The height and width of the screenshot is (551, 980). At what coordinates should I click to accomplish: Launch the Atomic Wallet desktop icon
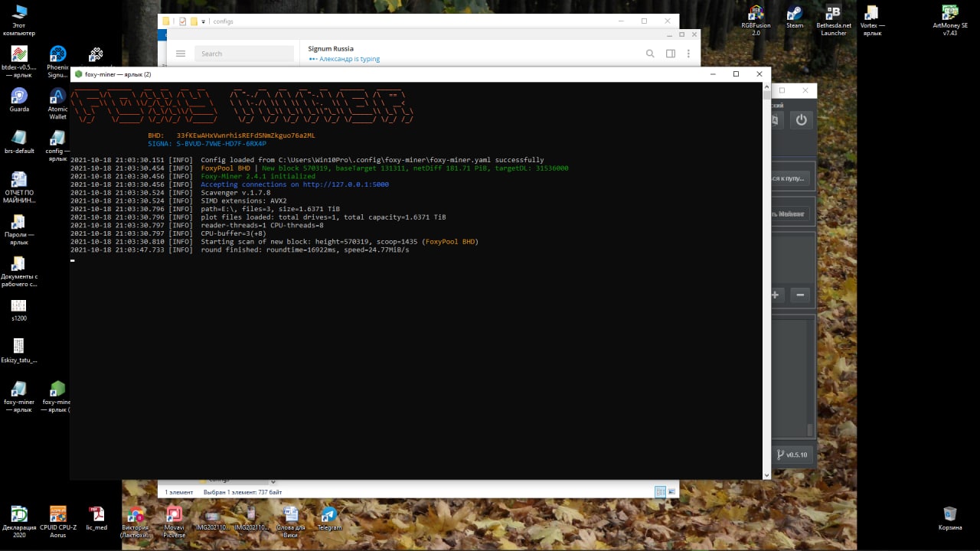click(57, 103)
